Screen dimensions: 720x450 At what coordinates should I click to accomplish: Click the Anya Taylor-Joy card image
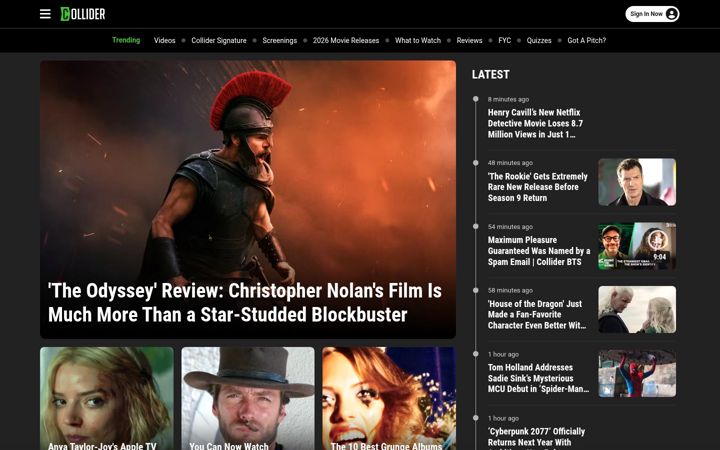pos(107,398)
